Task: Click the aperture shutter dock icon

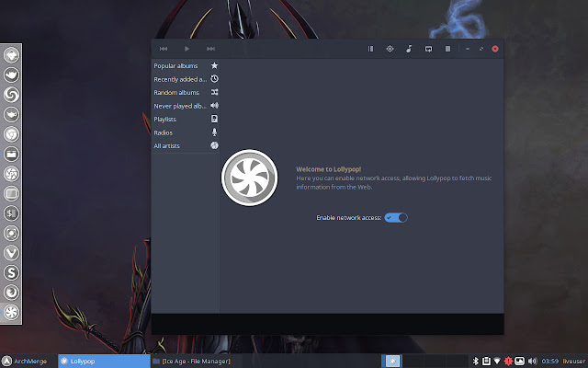Action: coord(11,174)
